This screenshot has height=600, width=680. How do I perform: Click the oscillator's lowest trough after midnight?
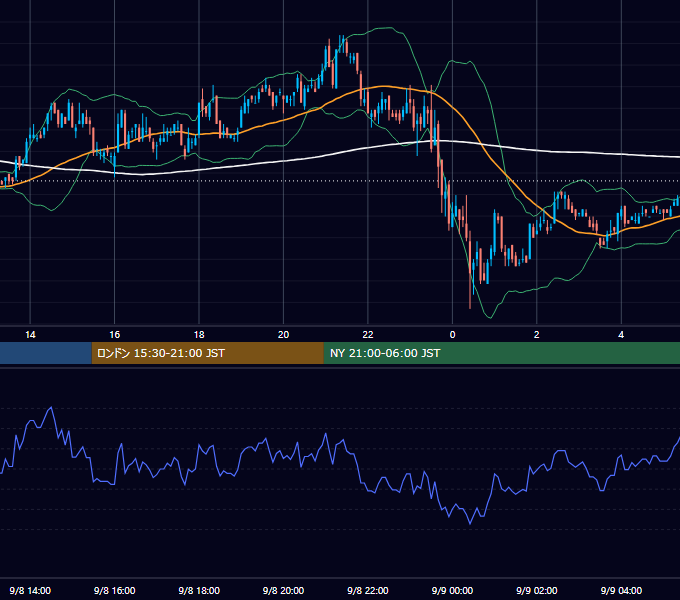click(470, 523)
